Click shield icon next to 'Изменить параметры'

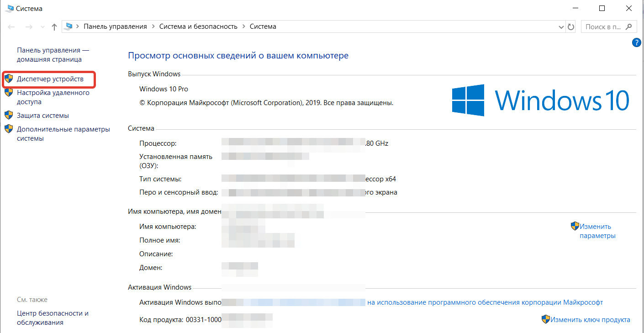(575, 226)
